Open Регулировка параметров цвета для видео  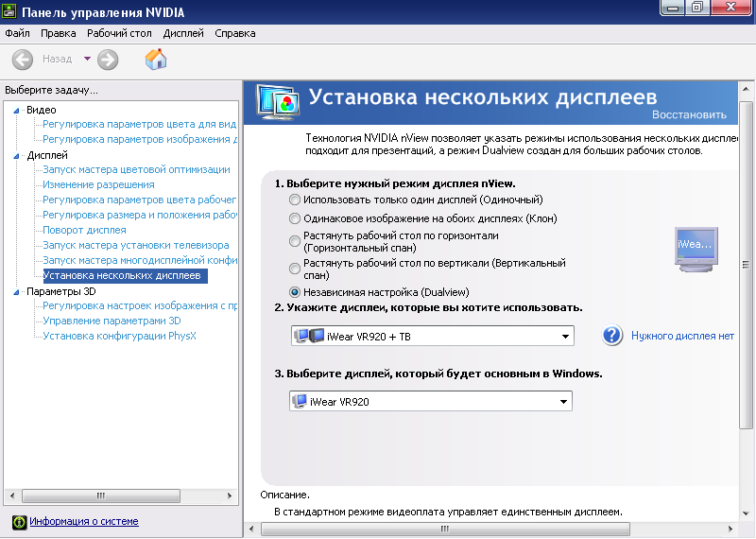click(139, 124)
